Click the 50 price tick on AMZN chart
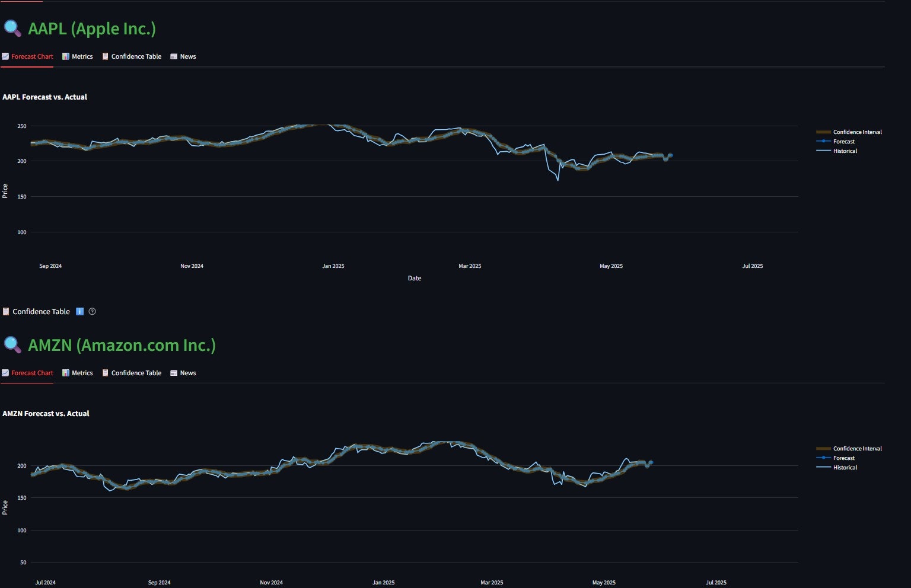 pos(23,563)
